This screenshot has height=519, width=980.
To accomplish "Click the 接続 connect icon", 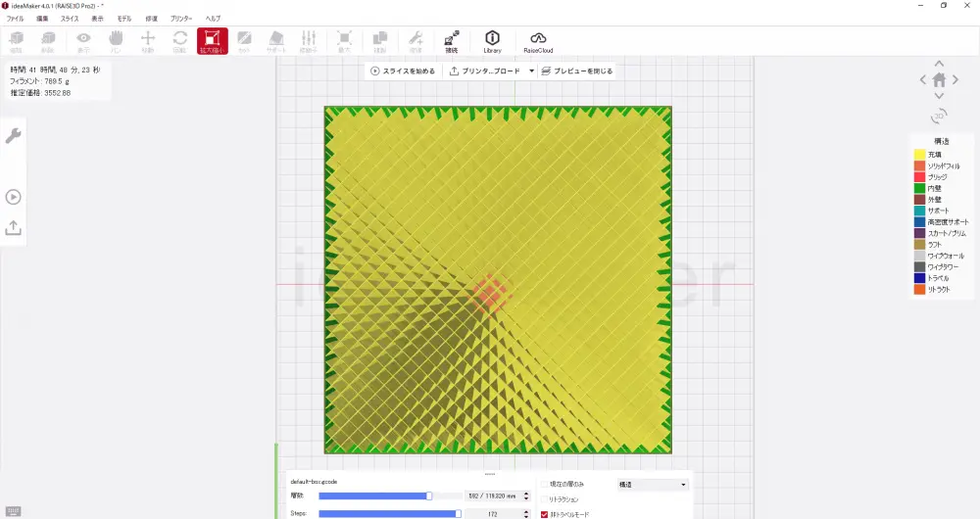I will (451, 41).
